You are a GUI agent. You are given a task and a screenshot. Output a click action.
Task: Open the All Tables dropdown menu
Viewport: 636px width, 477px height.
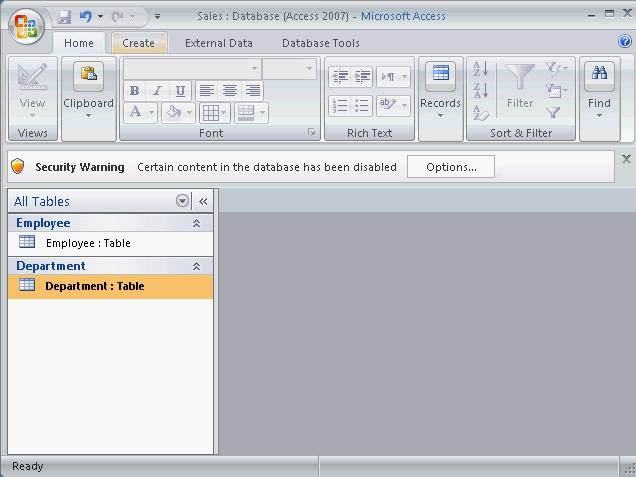coord(182,201)
